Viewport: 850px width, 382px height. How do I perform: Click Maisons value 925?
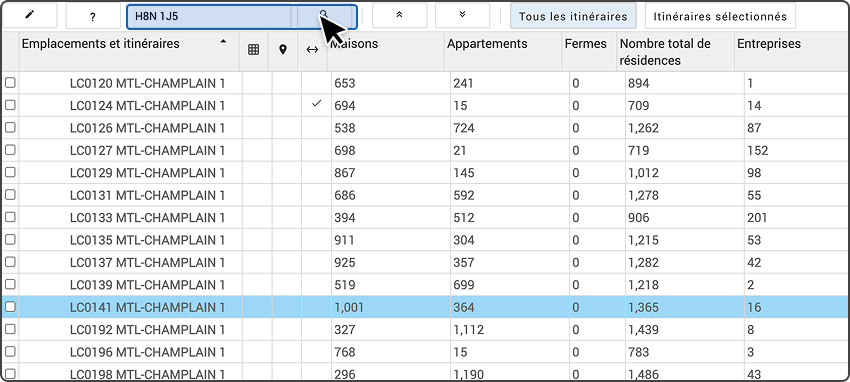pos(345,263)
